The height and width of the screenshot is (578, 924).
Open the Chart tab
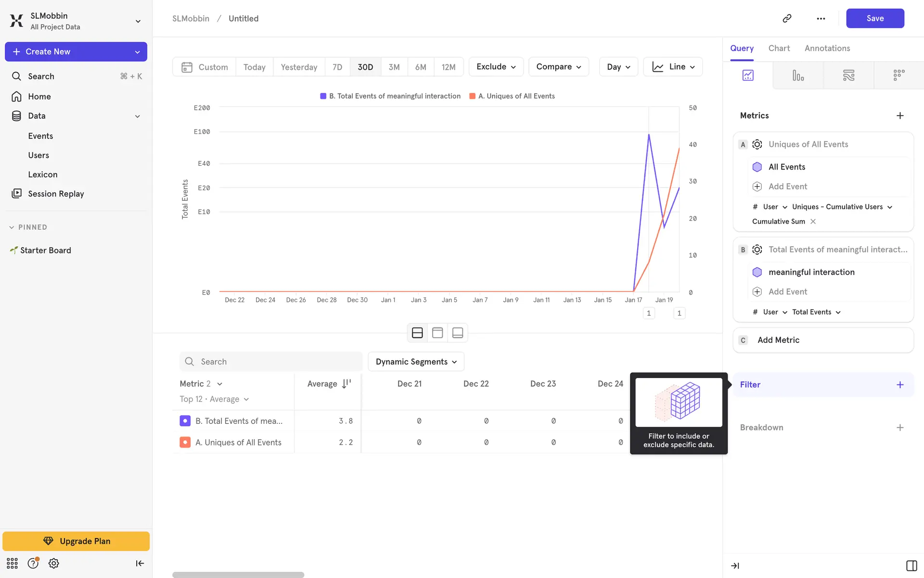(x=779, y=48)
